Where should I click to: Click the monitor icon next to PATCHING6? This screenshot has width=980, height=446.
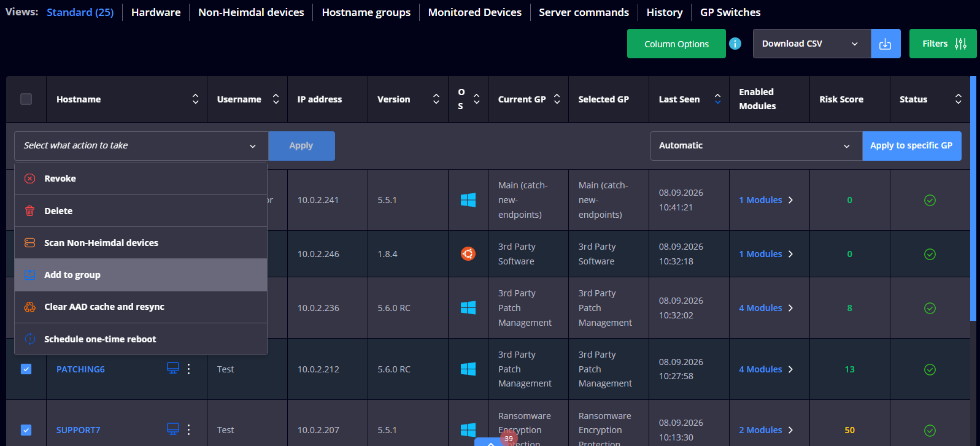point(173,368)
